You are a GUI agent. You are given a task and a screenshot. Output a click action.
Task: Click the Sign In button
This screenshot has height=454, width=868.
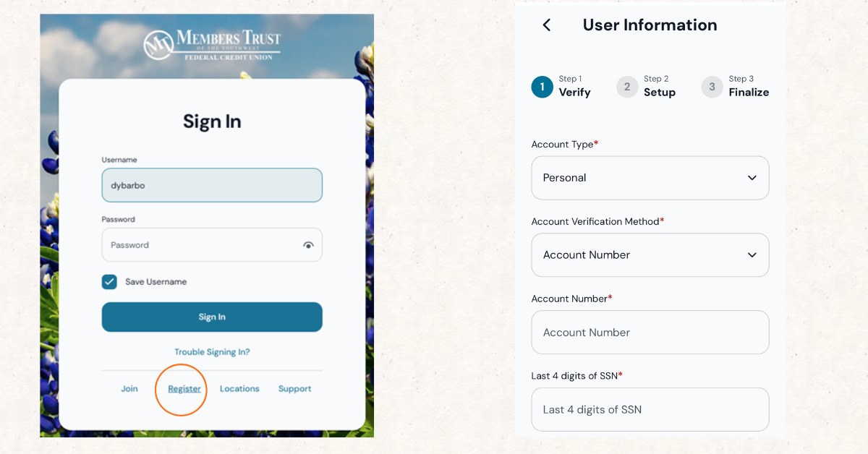[212, 317]
